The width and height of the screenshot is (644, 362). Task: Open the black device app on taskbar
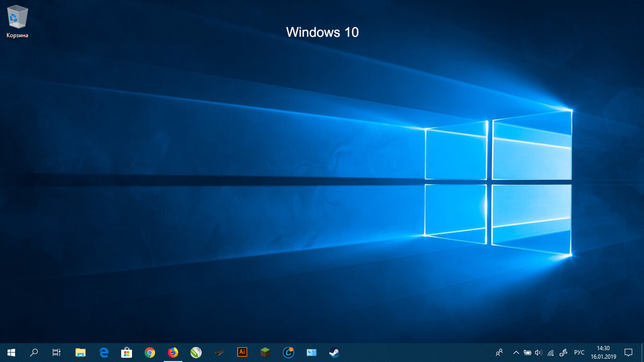pos(219,352)
